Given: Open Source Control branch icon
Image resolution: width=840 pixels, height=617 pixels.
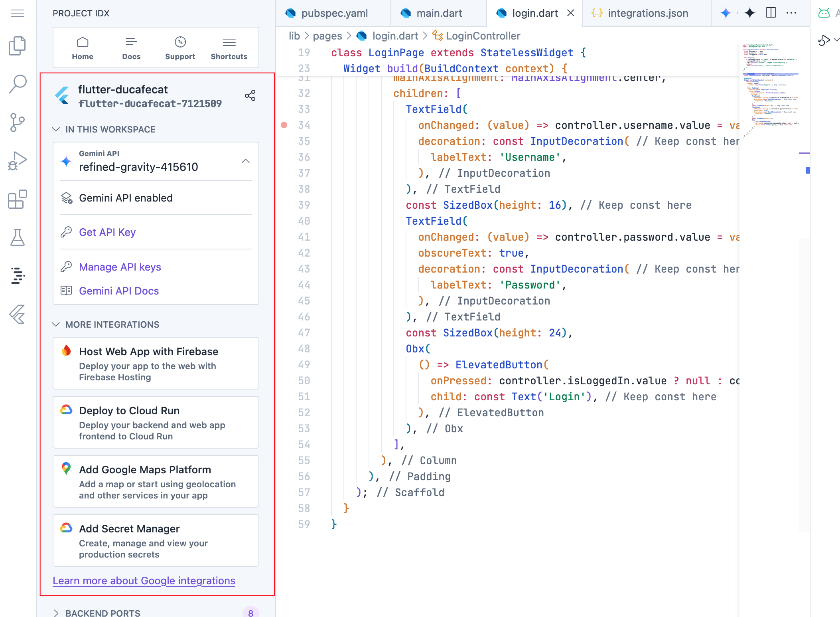Looking at the screenshot, I should click(x=17, y=123).
